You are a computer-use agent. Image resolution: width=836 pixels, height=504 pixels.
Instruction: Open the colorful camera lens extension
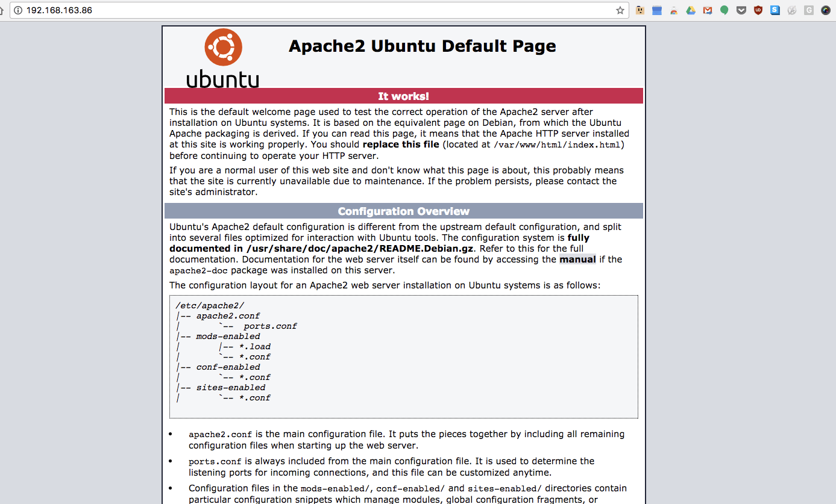[x=826, y=10]
